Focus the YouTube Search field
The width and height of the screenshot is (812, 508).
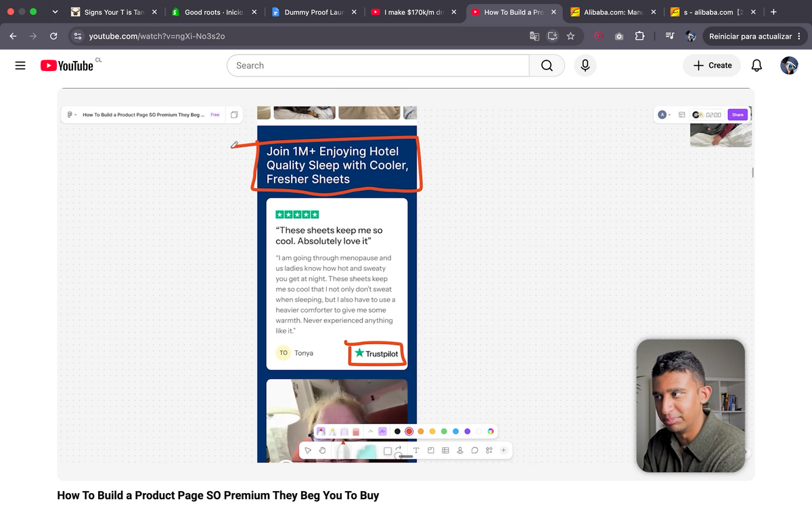[x=378, y=66]
